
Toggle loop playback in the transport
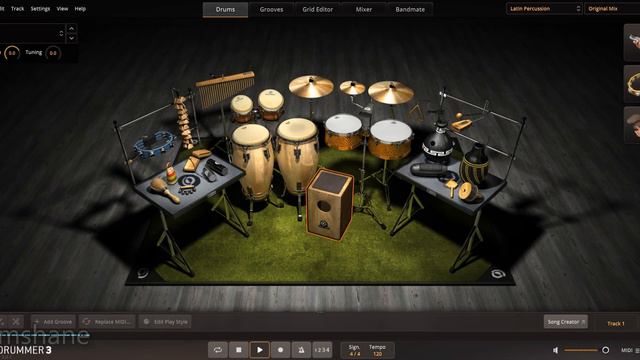point(218,350)
